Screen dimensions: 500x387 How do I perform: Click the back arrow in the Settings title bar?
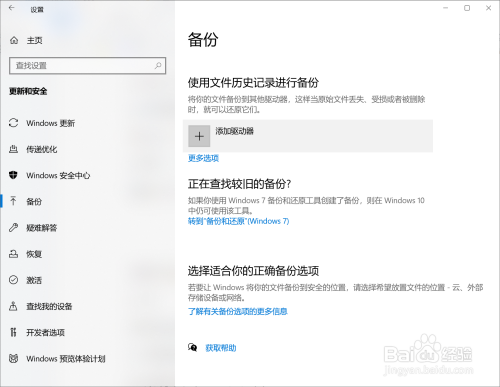12,8
